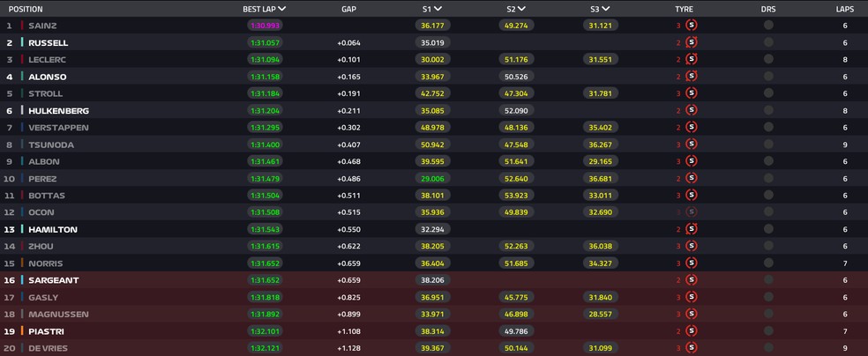The height and width of the screenshot is (356, 868).
Task: Select driver name SAINZ
Action: (x=42, y=26)
